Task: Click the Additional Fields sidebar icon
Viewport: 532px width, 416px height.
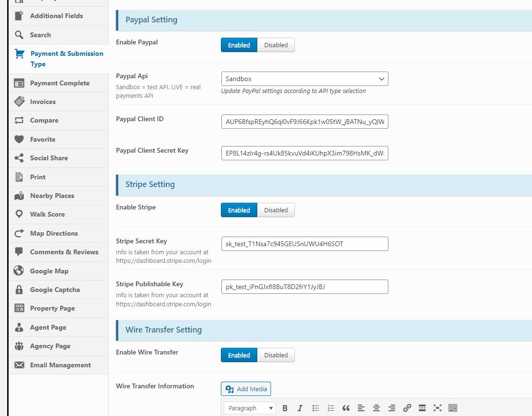Action: point(20,16)
